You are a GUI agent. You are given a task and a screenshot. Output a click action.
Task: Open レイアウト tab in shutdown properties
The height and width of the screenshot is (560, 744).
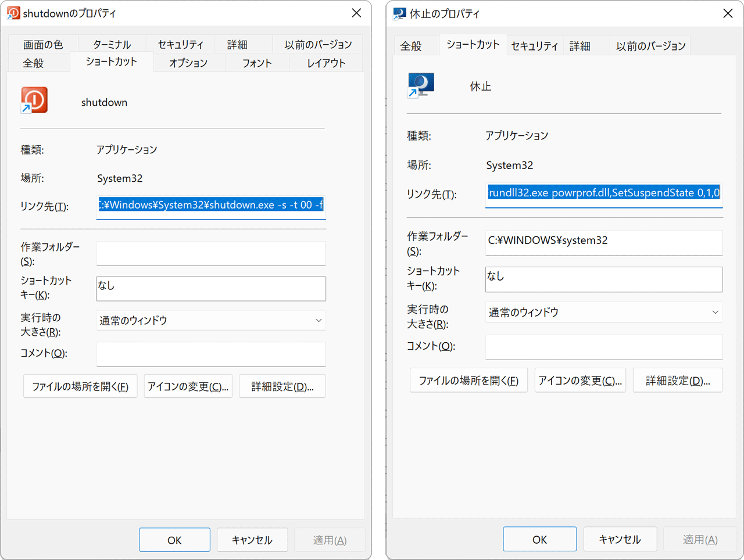326,63
